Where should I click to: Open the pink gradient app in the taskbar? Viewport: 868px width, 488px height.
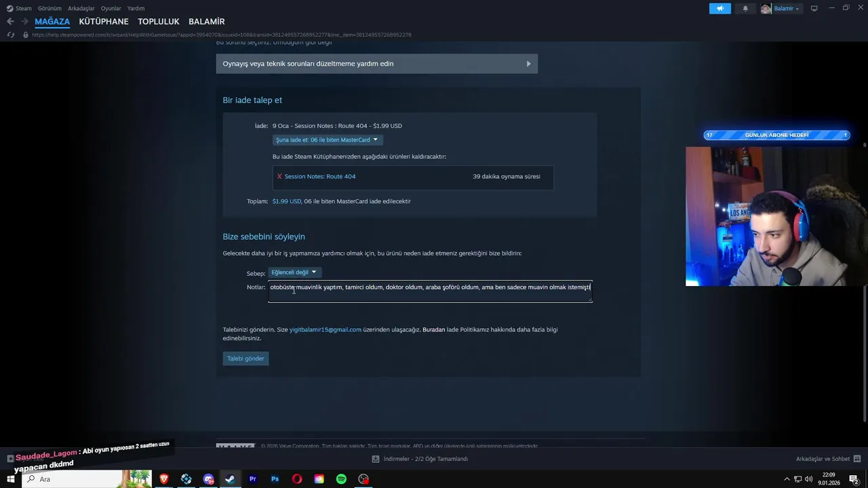pyautogui.click(x=319, y=479)
